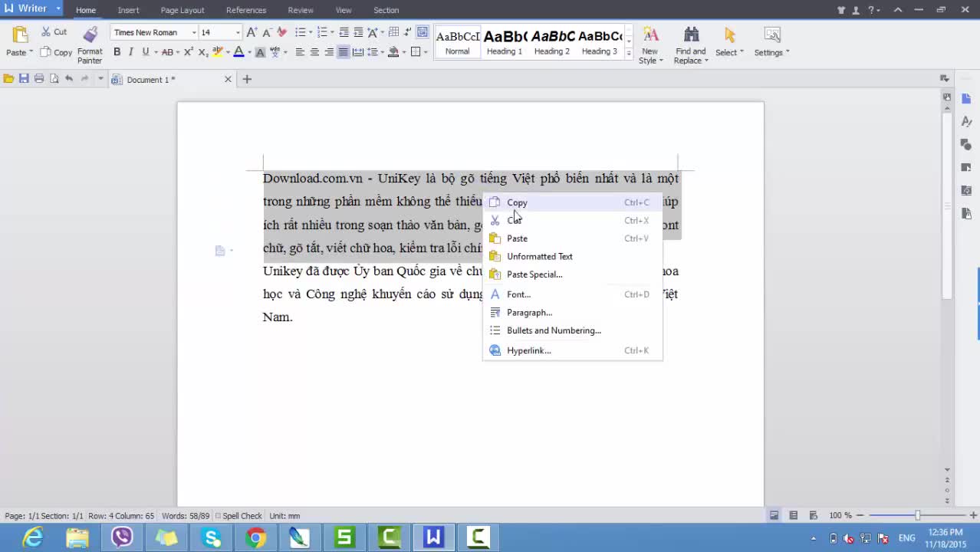The image size is (980, 552).
Task: Click the zoom out minus button
Action: [x=860, y=515]
